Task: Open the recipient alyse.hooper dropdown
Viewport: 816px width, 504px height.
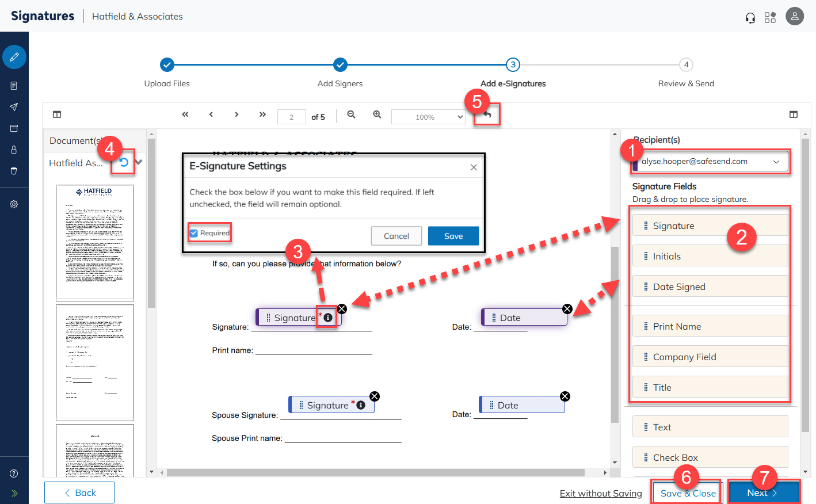Action: click(710, 162)
